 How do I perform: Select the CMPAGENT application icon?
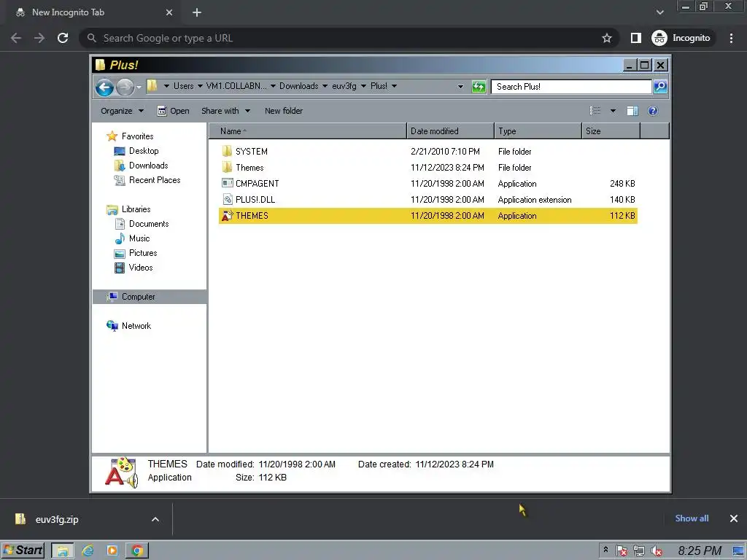228,183
